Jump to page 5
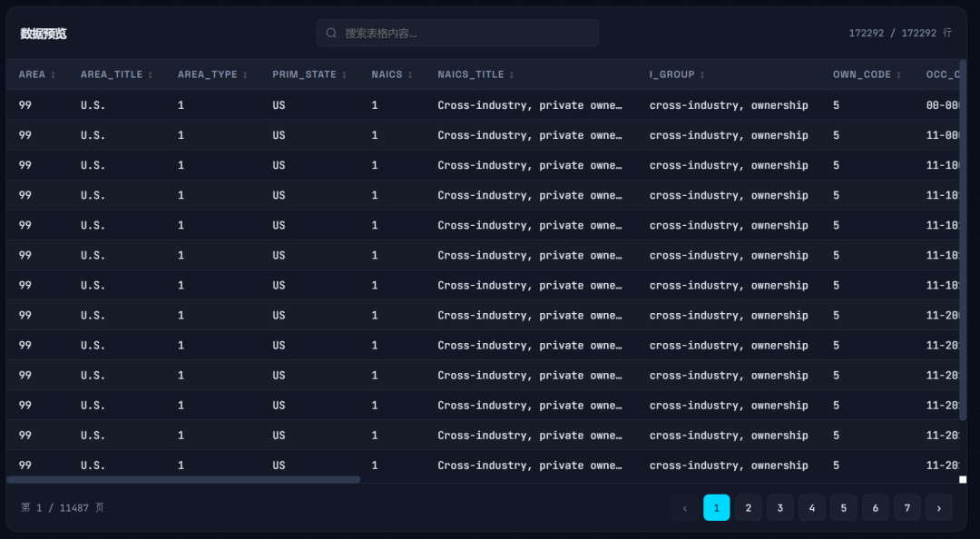This screenshot has height=539, width=980. pos(843,508)
